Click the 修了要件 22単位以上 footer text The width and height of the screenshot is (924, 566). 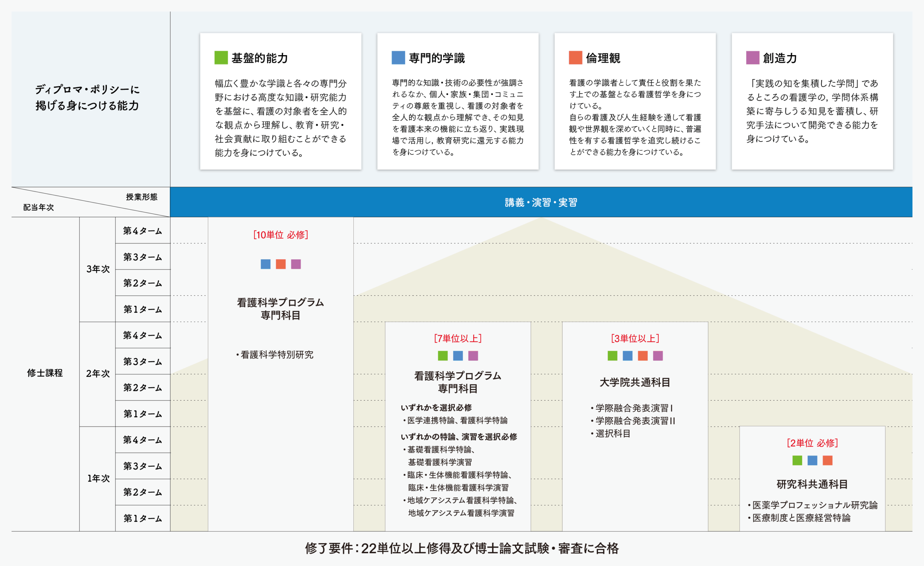[x=462, y=548]
